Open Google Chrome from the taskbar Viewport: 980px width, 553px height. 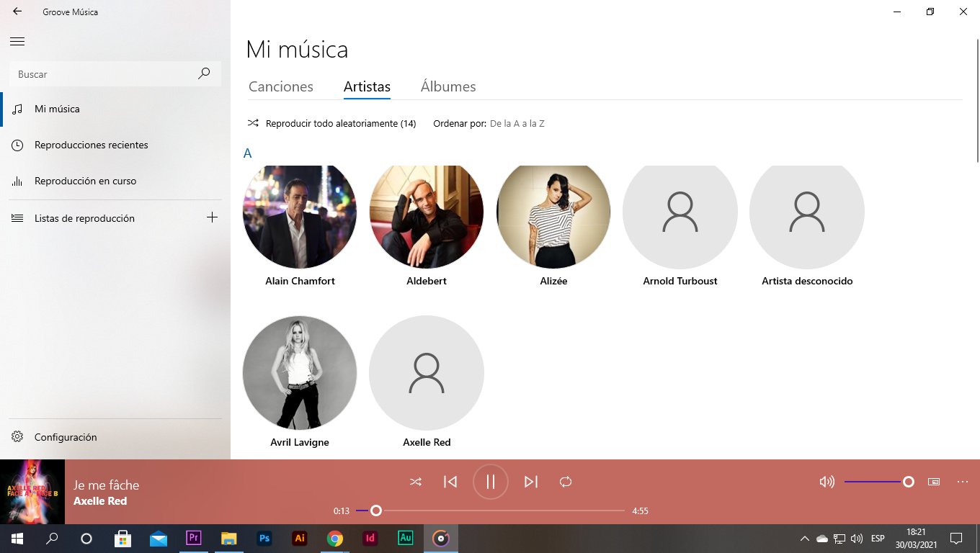tap(335, 539)
